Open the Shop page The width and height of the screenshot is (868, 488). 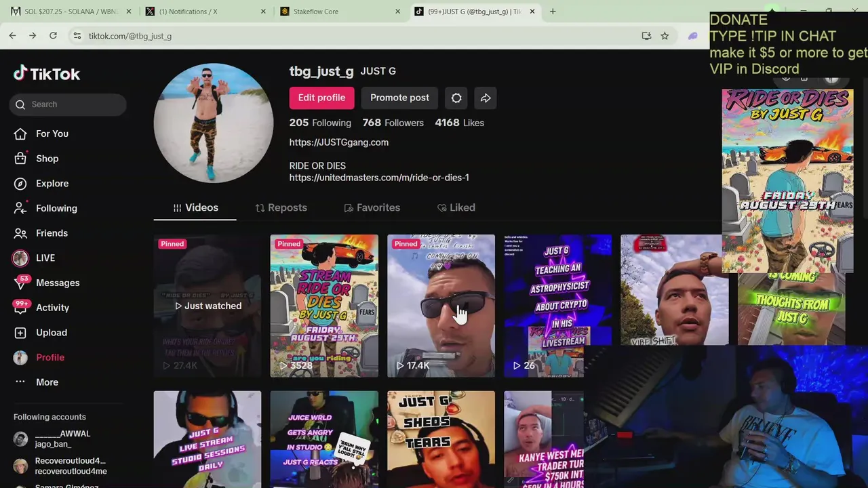point(47,159)
